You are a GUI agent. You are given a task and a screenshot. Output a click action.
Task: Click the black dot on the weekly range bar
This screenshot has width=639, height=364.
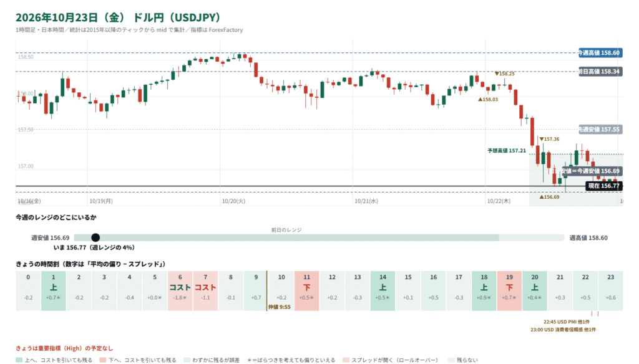[x=95, y=237]
